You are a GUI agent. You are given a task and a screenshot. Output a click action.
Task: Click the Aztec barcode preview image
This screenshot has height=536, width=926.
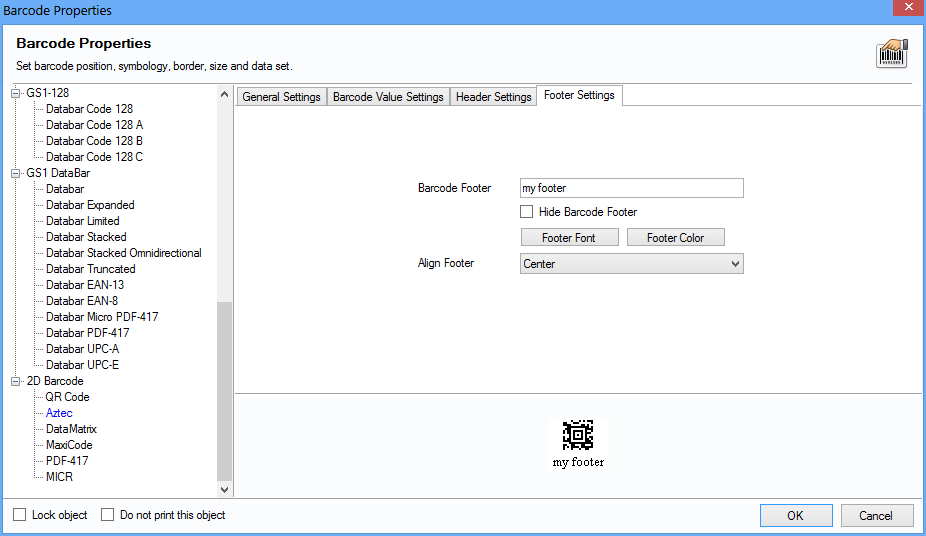578,435
